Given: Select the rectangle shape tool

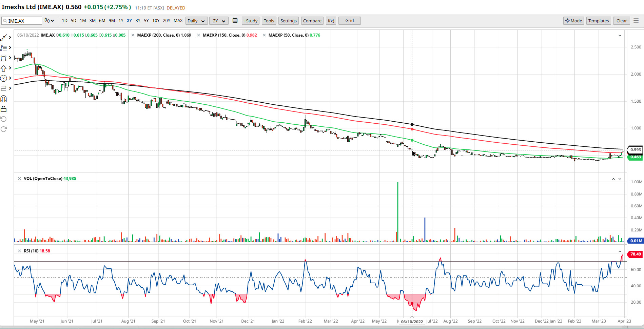Looking at the screenshot, I should (x=4, y=58).
